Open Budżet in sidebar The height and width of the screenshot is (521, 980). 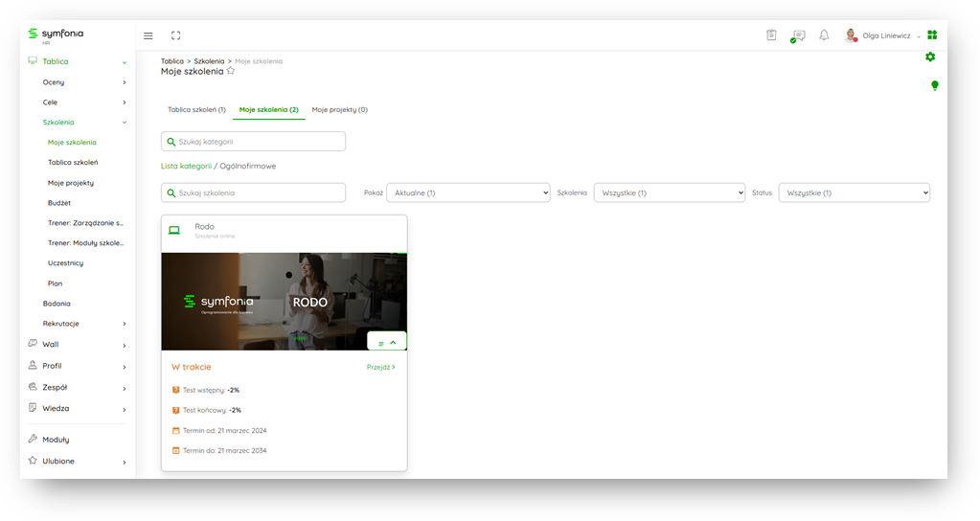coord(59,203)
